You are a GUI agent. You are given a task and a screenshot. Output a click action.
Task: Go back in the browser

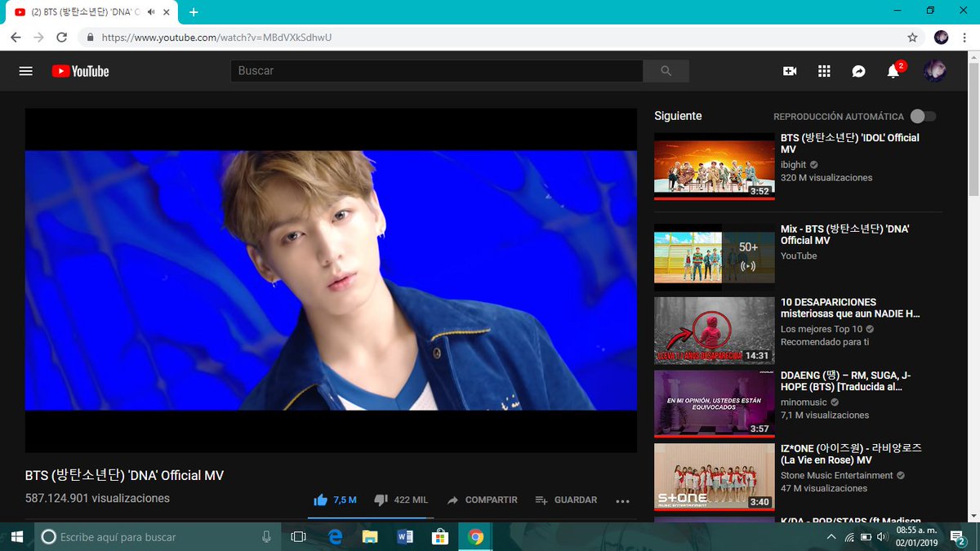click(16, 38)
